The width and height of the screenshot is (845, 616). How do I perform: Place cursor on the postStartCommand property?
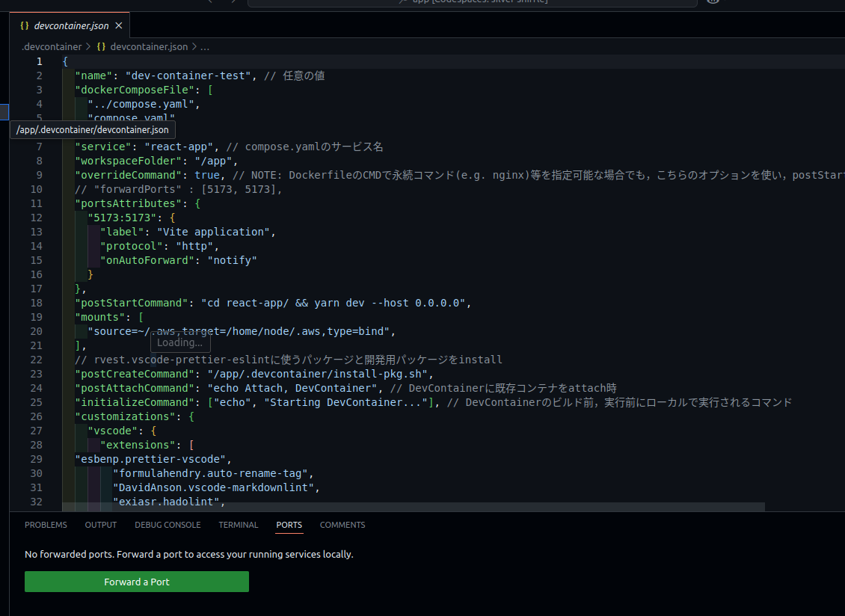click(132, 303)
